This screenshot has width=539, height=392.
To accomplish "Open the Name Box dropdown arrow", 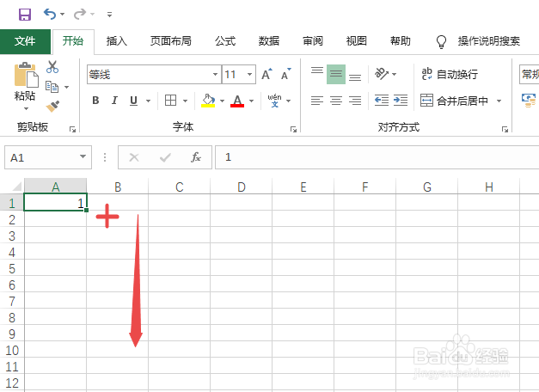I will (x=83, y=156).
